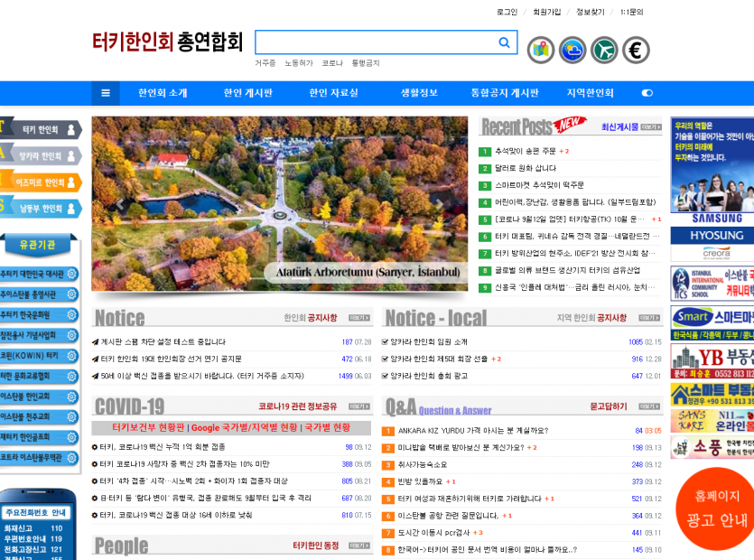754x560 pixels.
Task: Click inside the search input field
Action: (370, 42)
